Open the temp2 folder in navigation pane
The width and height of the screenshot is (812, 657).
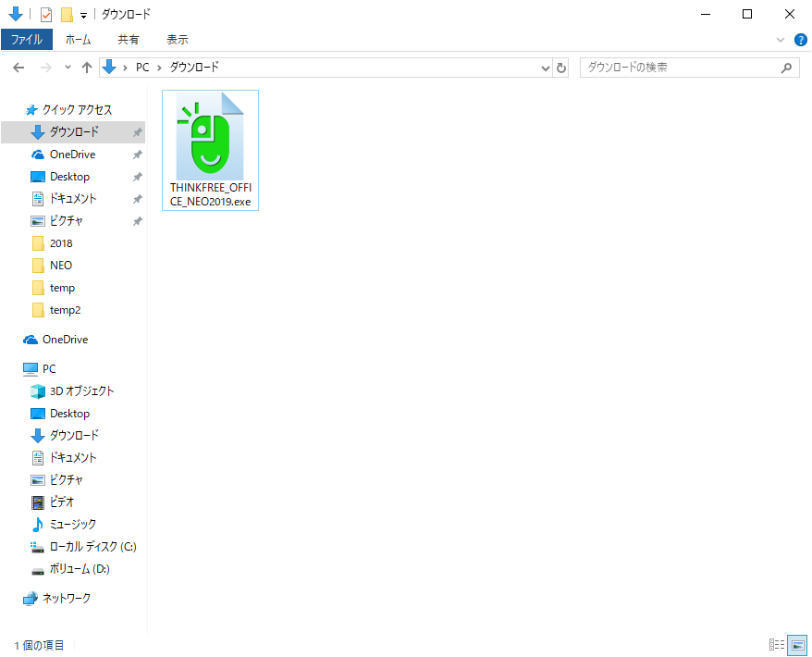click(x=65, y=310)
